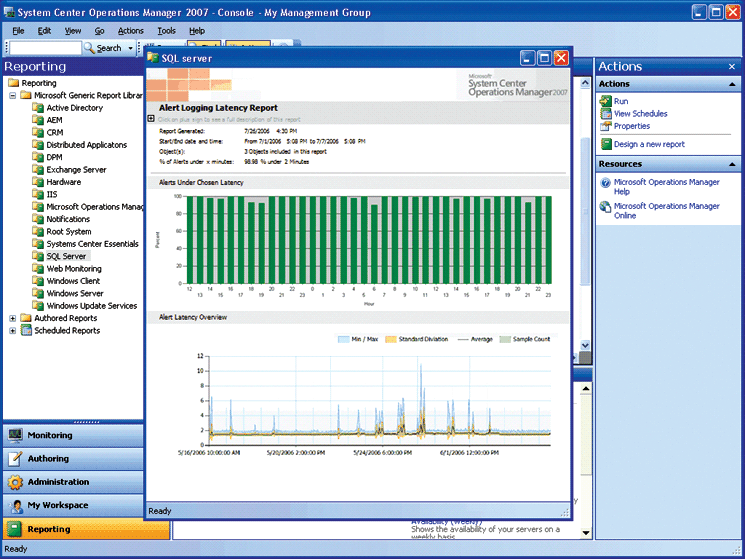Screen dimensions: 745x559
Task: Open the Tools menu
Action: [x=166, y=31]
